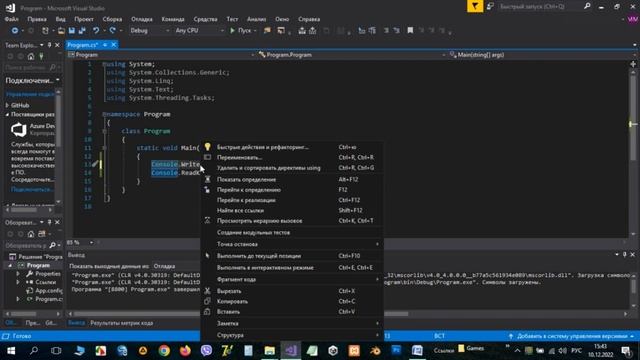Screen dimensions: 640x360
Task: Choose Перейти к определению from context menu
Action: coord(292,190)
